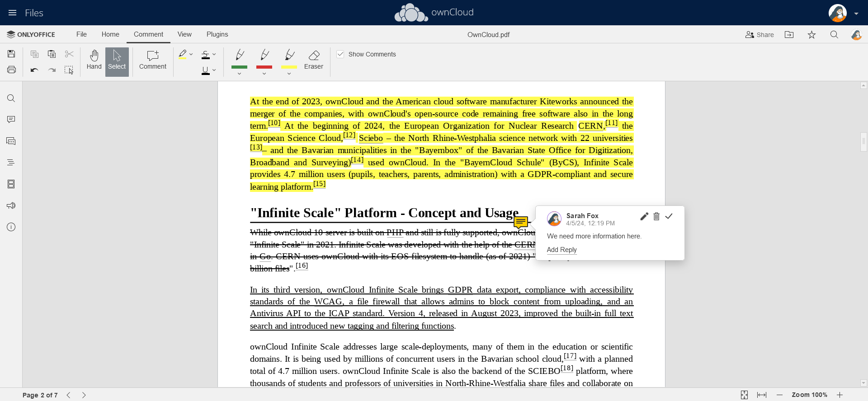This screenshot has height=401, width=868.
Task: Click the Comment button in toolbar
Action: tap(152, 60)
